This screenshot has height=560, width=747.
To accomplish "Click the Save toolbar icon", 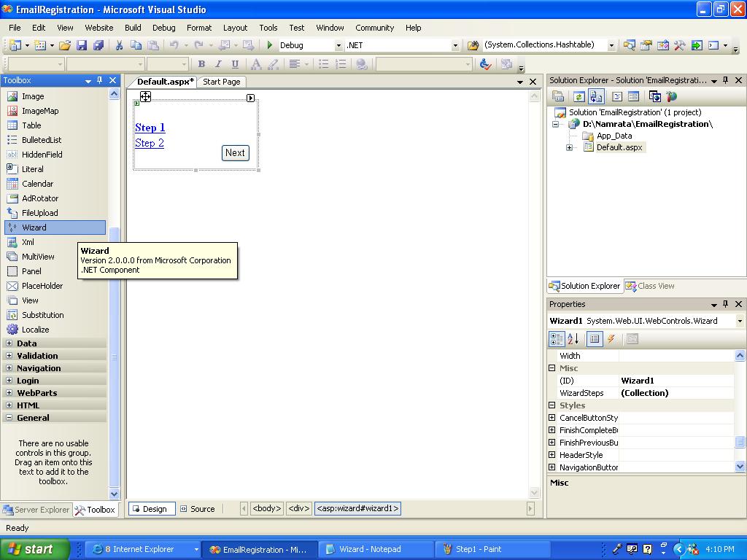I will pos(82,45).
